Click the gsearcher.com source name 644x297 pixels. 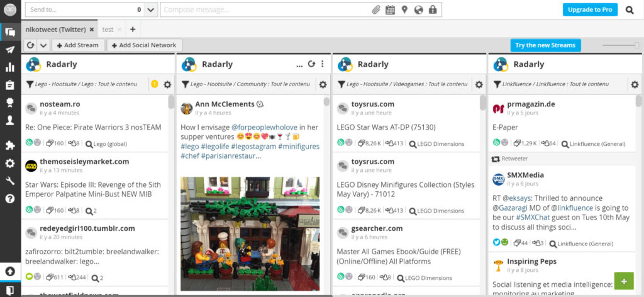tap(377, 228)
